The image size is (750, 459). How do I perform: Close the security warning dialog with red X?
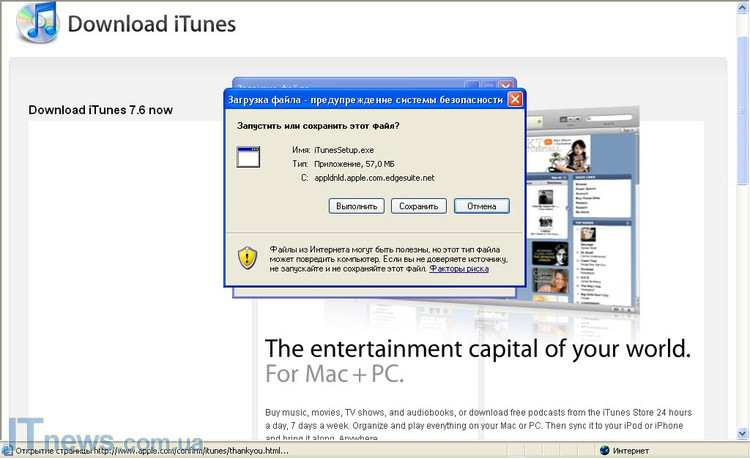click(x=515, y=99)
